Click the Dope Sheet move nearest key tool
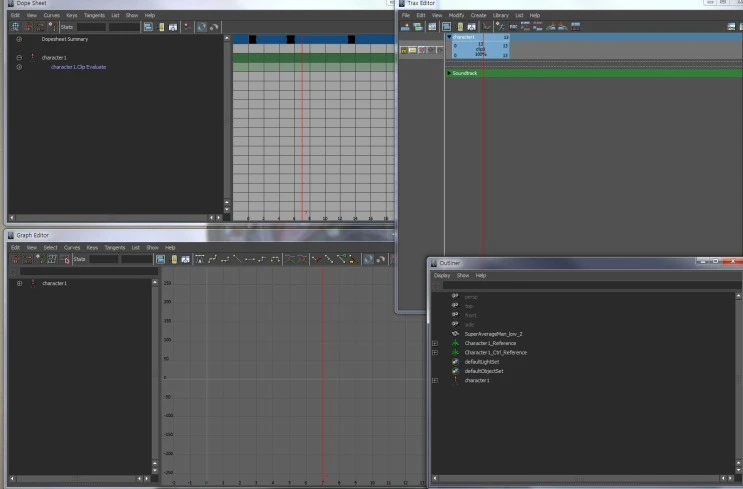 click(28, 27)
